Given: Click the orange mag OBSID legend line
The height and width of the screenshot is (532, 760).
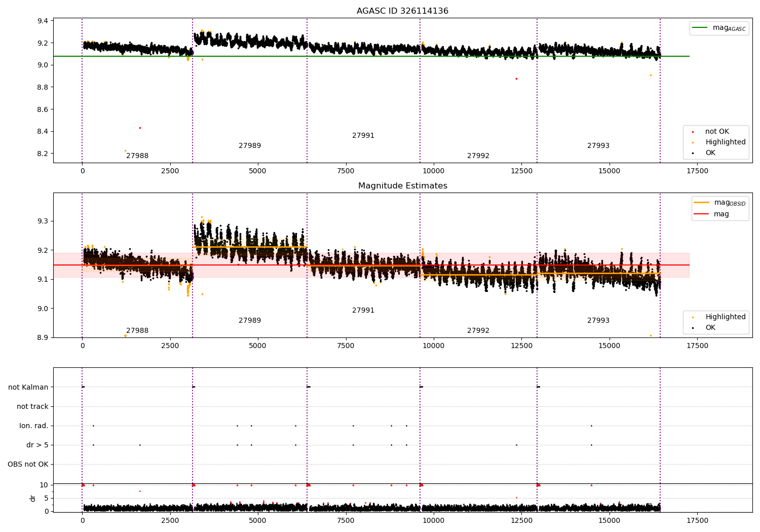Looking at the screenshot, I should (702, 203).
